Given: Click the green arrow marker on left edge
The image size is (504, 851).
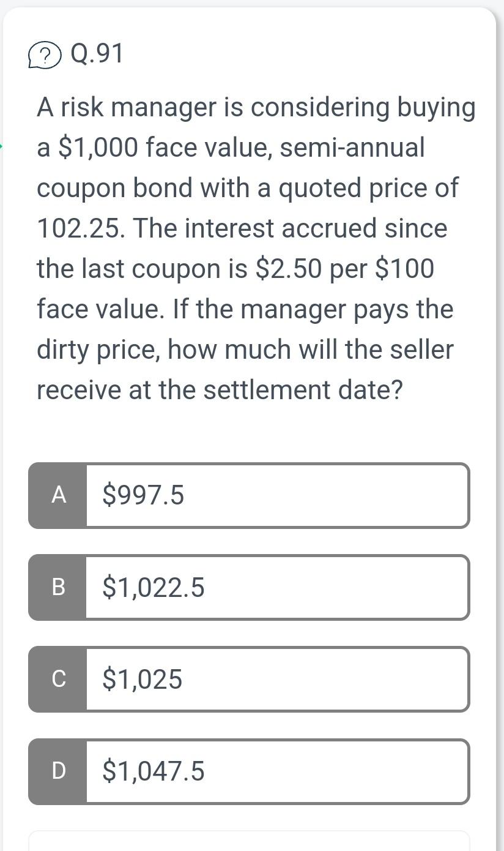Looking at the screenshot, I should point(2,145).
